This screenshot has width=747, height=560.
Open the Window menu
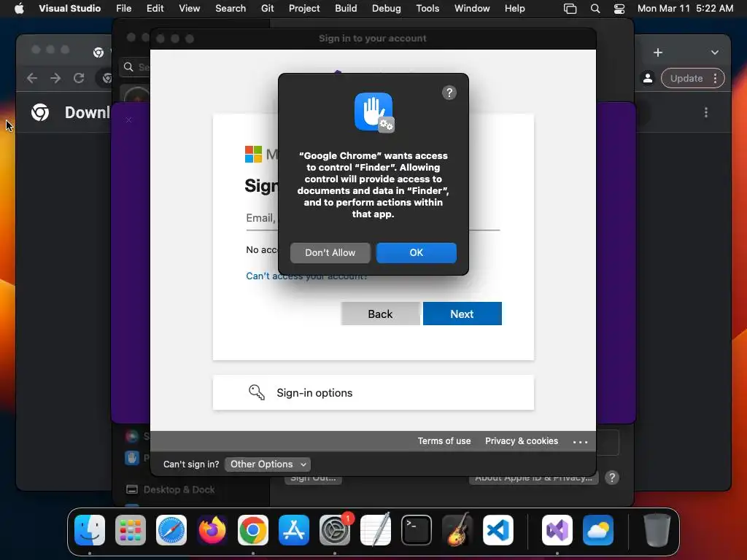(x=472, y=8)
